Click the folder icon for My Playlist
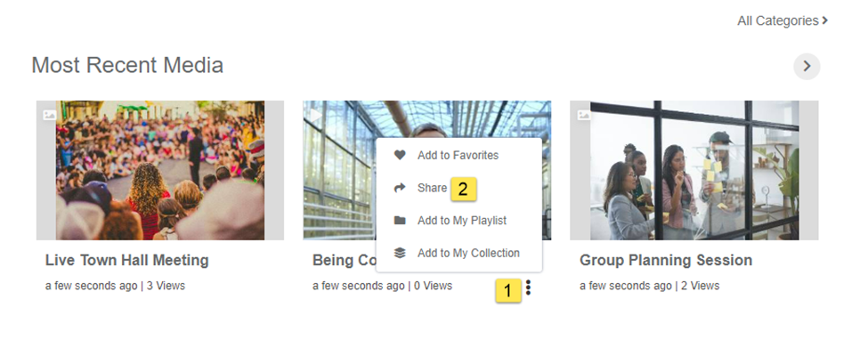Image resolution: width=868 pixels, height=340 pixels. coord(400,221)
